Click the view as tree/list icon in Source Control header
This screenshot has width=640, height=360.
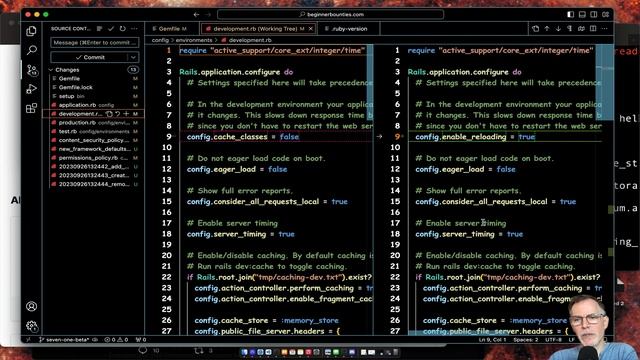(x=100, y=29)
